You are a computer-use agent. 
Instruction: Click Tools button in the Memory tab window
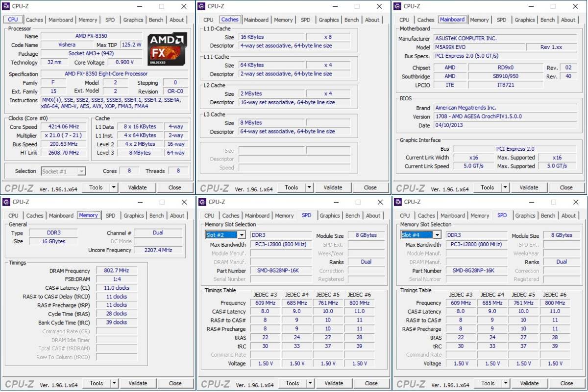pyautogui.click(x=97, y=383)
